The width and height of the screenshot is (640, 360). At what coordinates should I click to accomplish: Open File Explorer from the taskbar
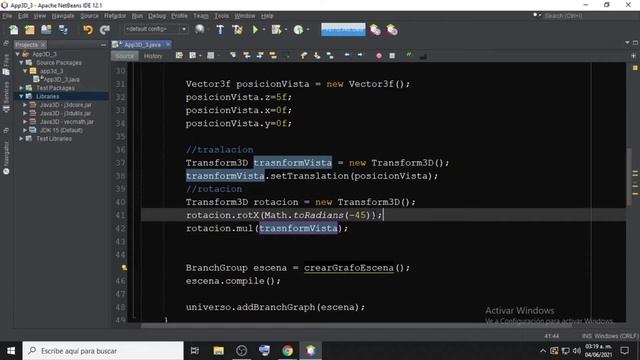coord(218,351)
